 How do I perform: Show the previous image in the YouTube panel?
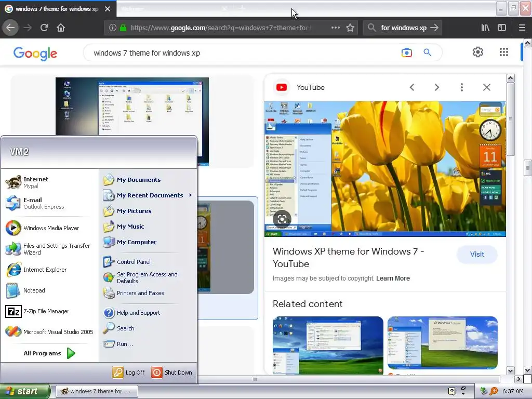coord(412,87)
